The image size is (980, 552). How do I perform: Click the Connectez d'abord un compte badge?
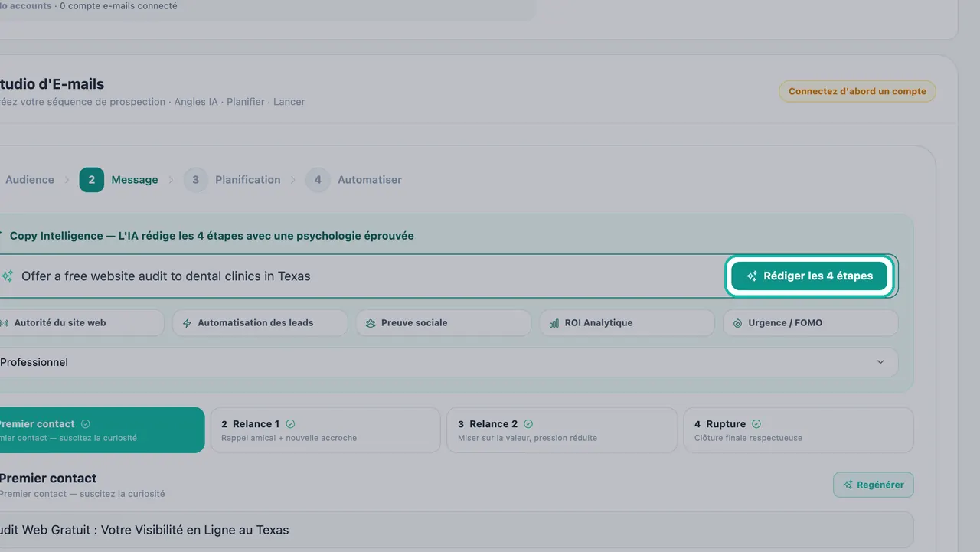click(x=857, y=91)
